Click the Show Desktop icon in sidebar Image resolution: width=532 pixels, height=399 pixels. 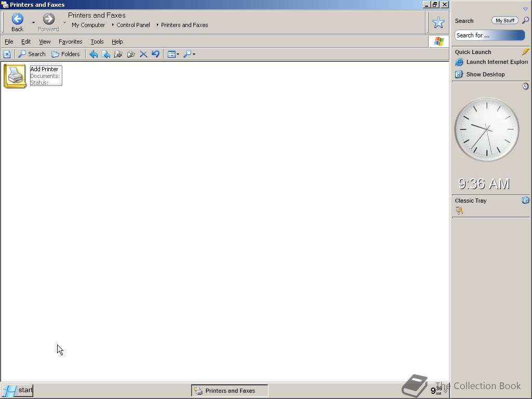[459, 74]
